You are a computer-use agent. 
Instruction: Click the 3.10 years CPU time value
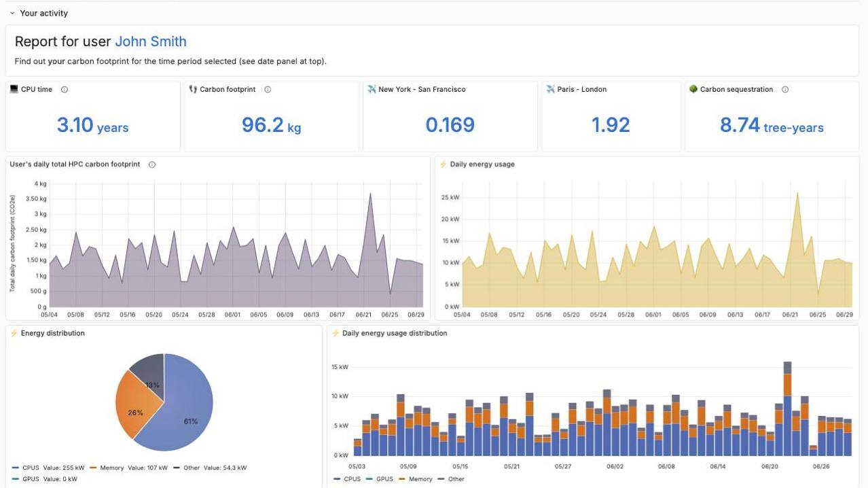pyautogui.click(x=93, y=125)
